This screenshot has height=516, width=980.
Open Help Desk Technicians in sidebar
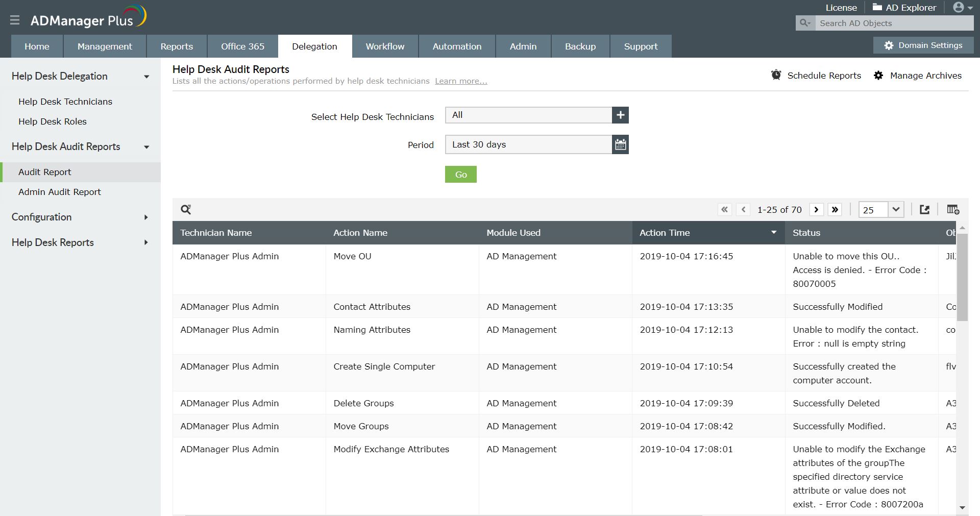(65, 102)
